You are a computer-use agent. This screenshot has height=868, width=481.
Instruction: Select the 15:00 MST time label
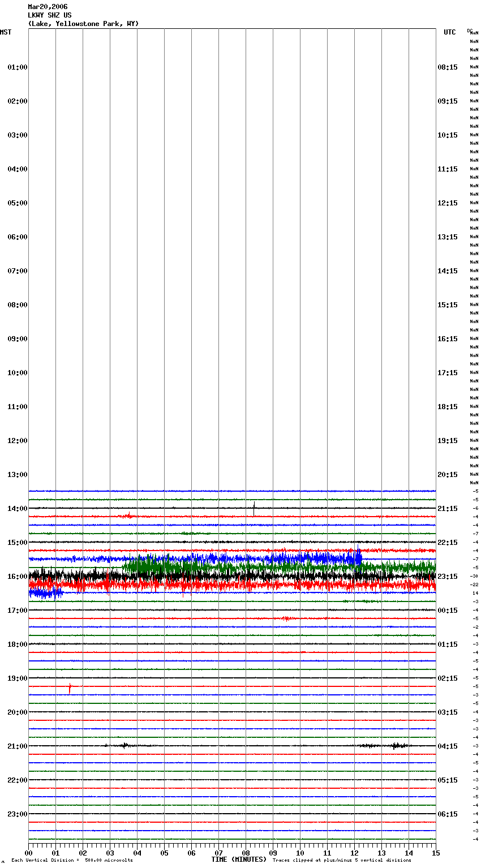point(18,543)
